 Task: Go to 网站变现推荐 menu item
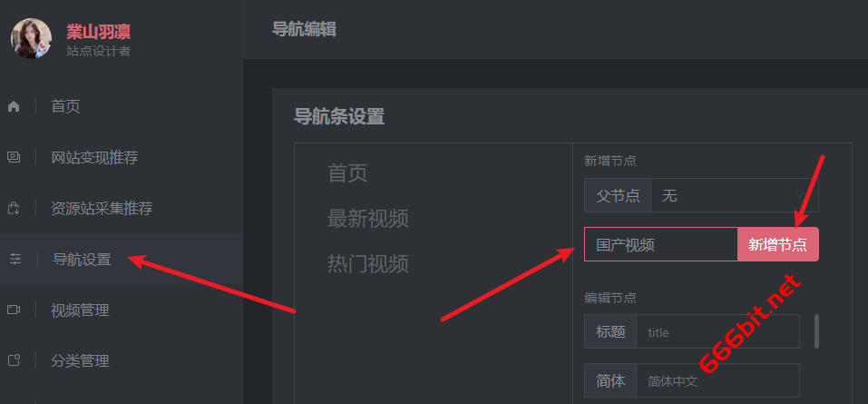click(94, 157)
